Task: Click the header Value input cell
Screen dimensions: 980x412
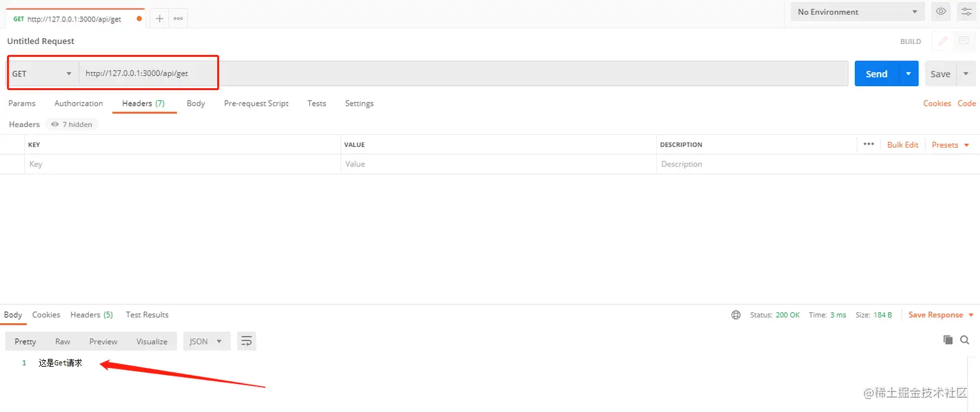Action: pyautogui.click(x=498, y=164)
